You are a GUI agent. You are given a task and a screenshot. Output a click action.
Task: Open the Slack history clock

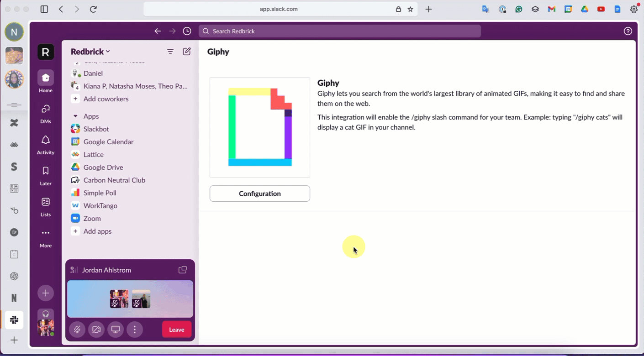[187, 31]
